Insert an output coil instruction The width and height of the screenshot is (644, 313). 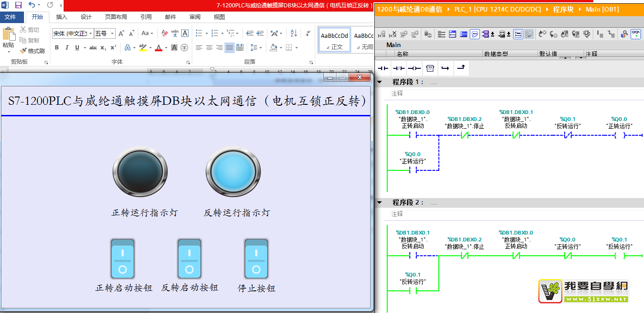point(414,68)
